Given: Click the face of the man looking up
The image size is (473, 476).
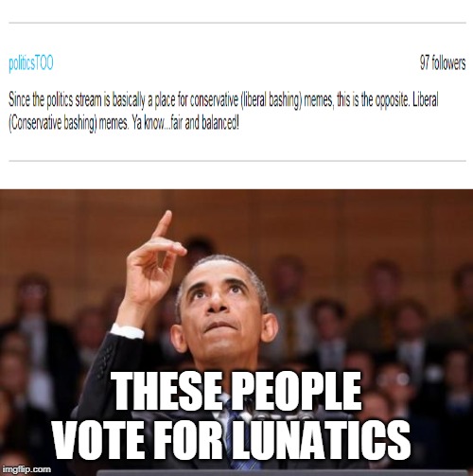Looking at the screenshot, I should coord(220,309).
